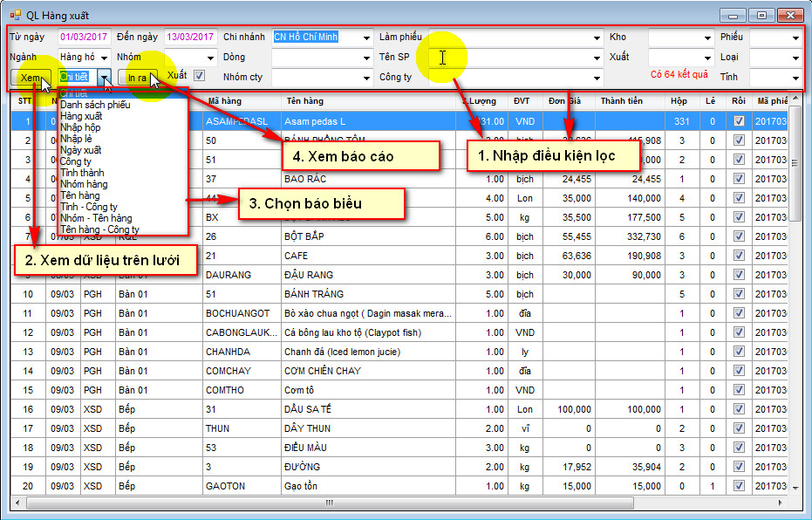Image resolution: width=812 pixels, height=520 pixels.
Task: Open the Nhóm dropdown
Action: tap(210, 58)
